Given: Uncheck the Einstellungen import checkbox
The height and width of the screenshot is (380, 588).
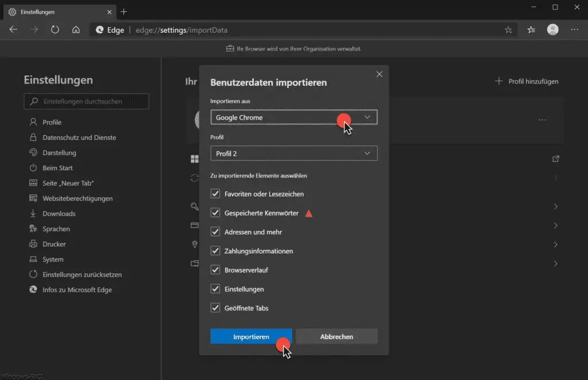Looking at the screenshot, I should point(215,289).
